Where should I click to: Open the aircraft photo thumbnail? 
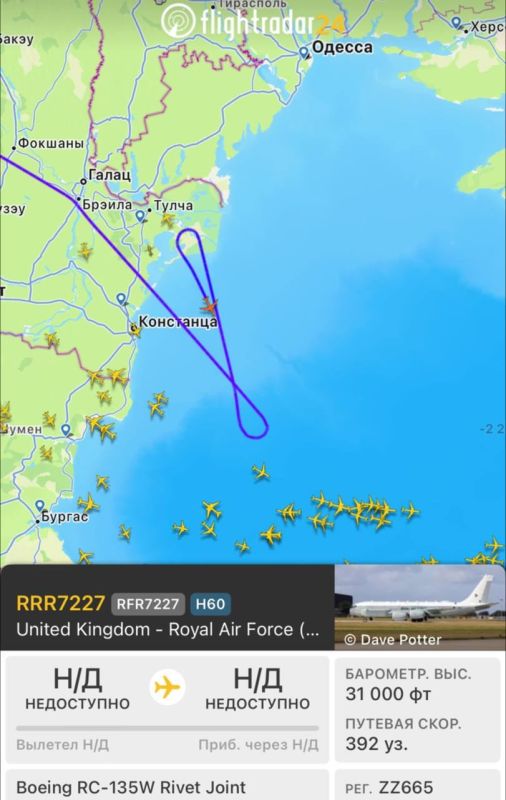tap(420, 607)
